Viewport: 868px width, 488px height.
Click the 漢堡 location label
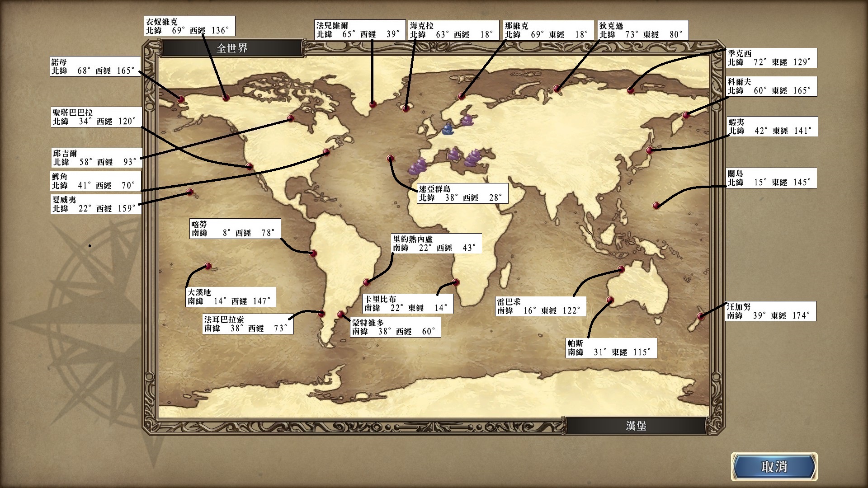pyautogui.click(x=636, y=426)
